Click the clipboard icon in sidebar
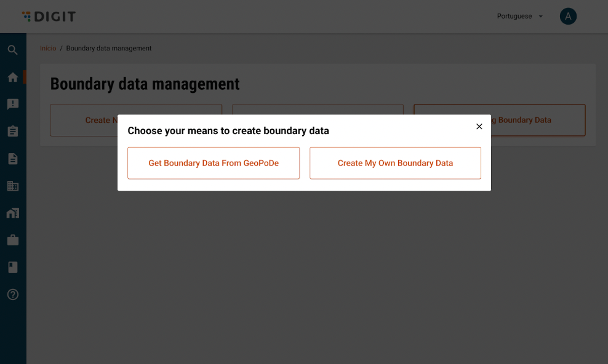The width and height of the screenshot is (608, 364). click(x=12, y=132)
